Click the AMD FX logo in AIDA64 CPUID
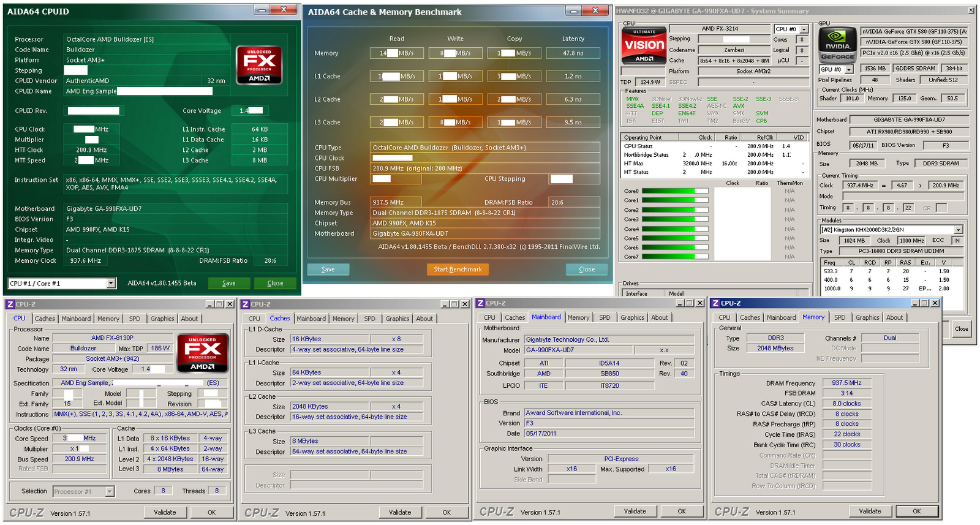The width and height of the screenshot is (980, 525). [259, 65]
